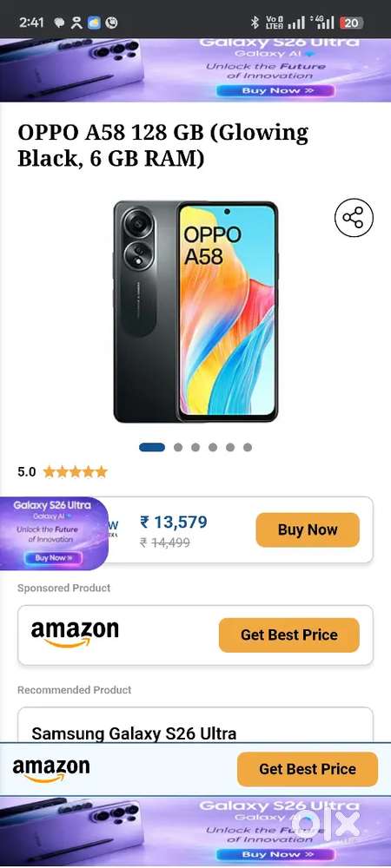The width and height of the screenshot is (391, 868).
Task: Open the Bluetooth status icon
Action: coord(255,23)
